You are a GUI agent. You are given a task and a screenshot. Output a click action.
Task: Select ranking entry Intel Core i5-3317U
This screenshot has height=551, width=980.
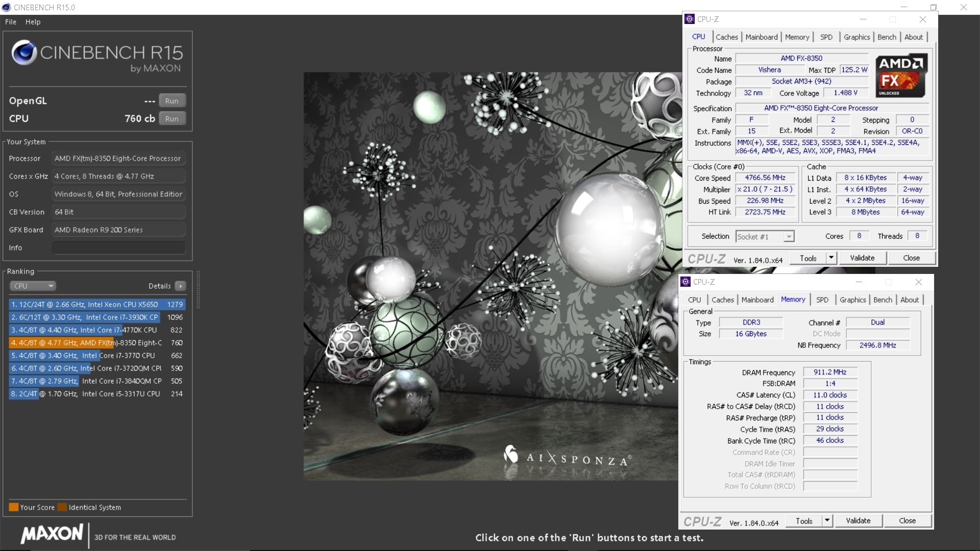(97, 394)
